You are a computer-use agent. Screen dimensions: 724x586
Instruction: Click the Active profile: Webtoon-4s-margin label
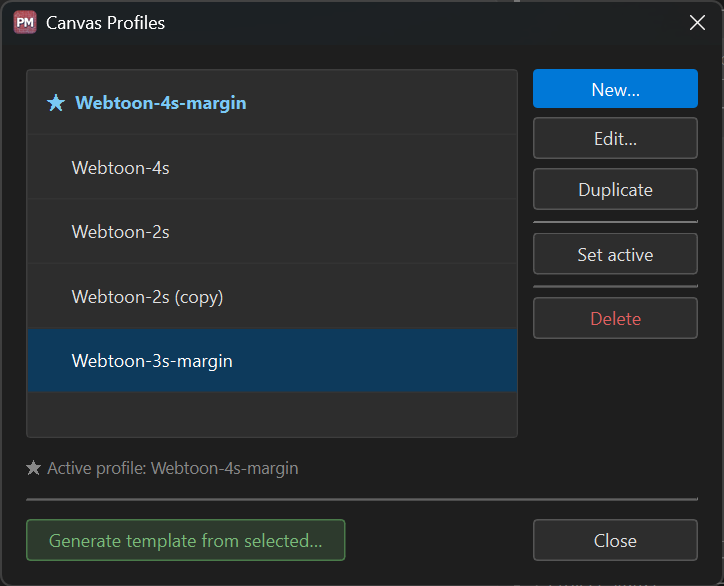(x=173, y=468)
